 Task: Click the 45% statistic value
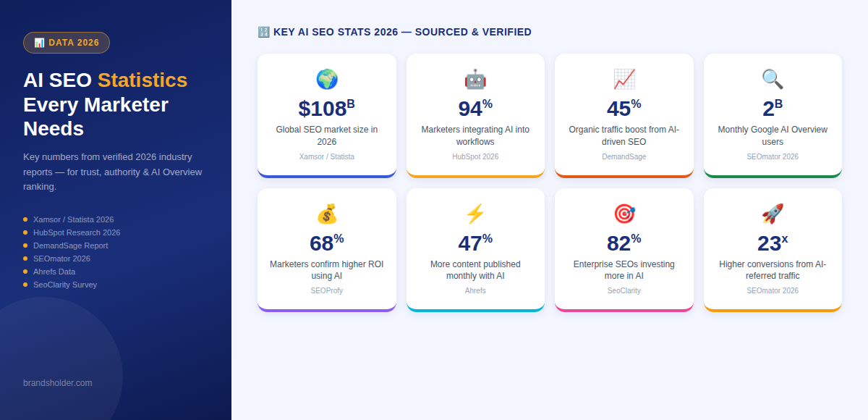click(x=624, y=108)
